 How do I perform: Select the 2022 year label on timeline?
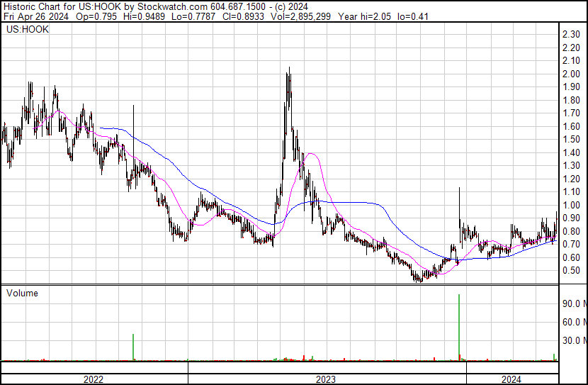pos(94,379)
